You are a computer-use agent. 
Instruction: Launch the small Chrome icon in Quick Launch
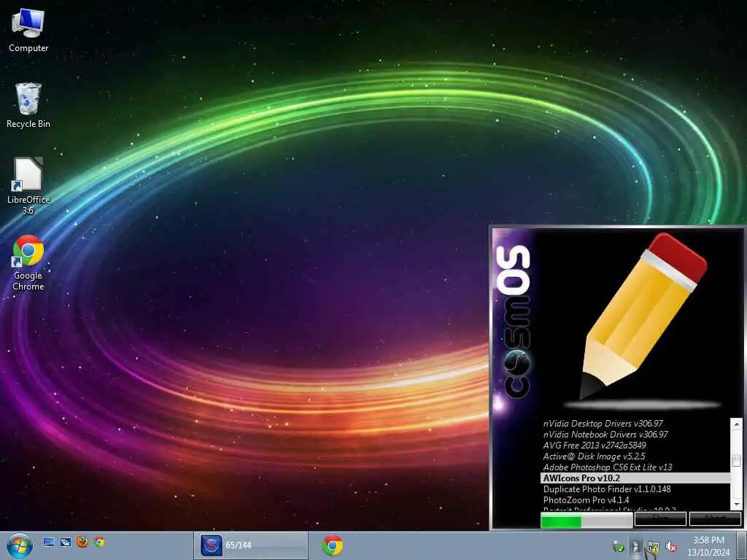(x=99, y=542)
